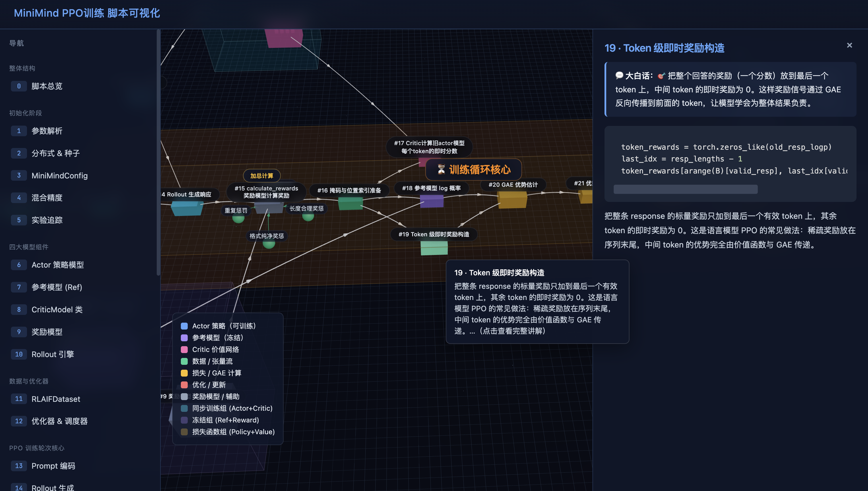Click the 四大模型组件 section header
Image resolution: width=868 pixels, height=491 pixels.
(29, 247)
